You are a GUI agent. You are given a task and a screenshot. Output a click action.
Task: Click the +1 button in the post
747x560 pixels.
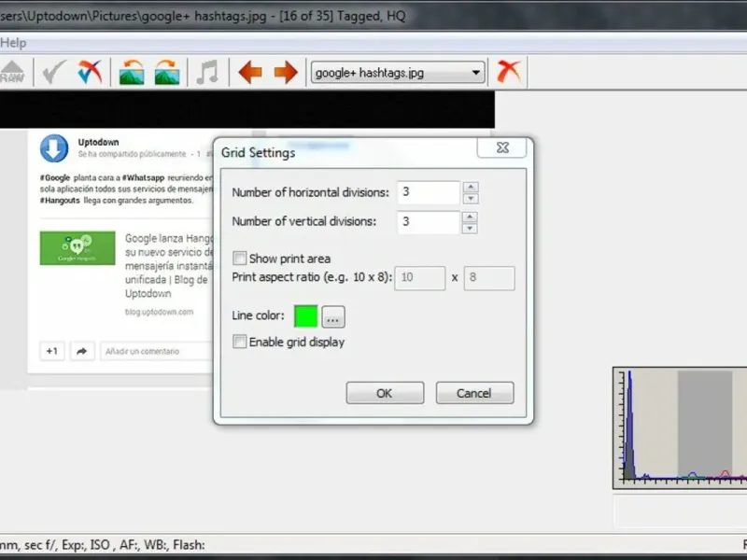pos(52,352)
